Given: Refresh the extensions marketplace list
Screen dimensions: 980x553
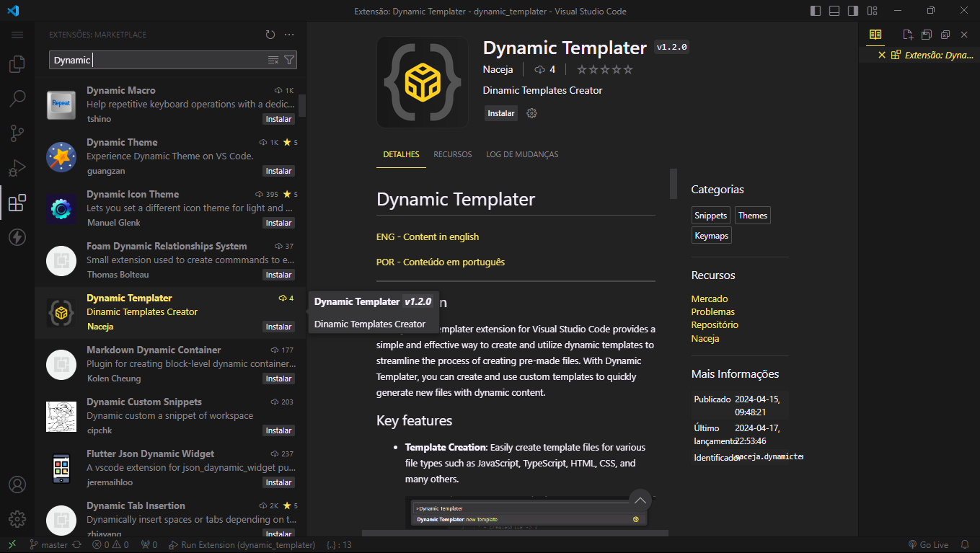Looking at the screenshot, I should click(270, 34).
